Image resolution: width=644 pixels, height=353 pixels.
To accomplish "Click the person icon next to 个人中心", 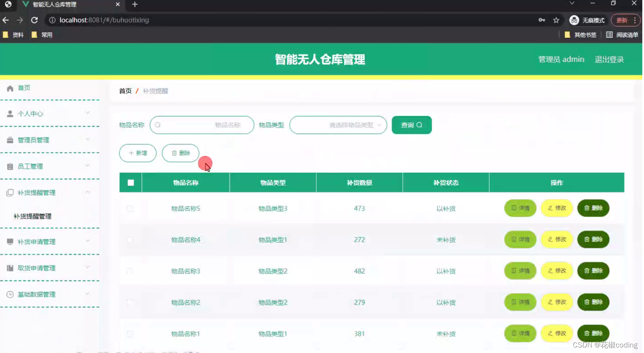I will (9, 114).
